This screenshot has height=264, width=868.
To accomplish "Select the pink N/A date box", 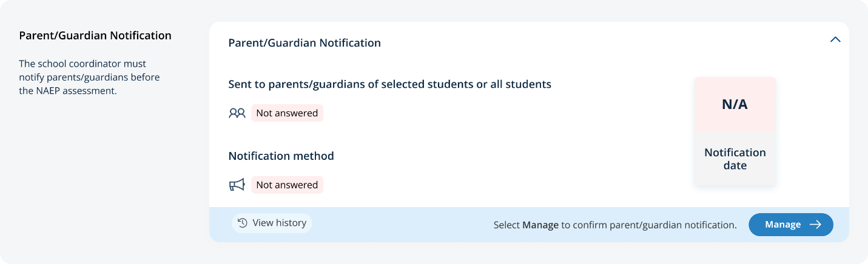I will pos(735,104).
